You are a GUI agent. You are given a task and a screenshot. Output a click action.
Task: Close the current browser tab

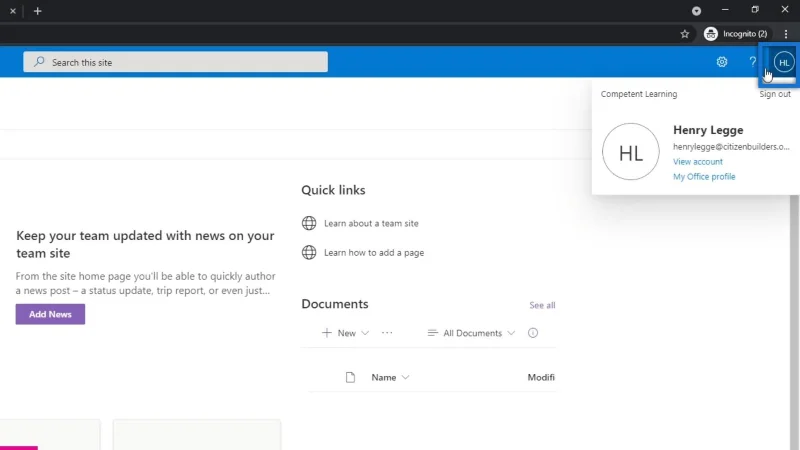[x=13, y=11]
